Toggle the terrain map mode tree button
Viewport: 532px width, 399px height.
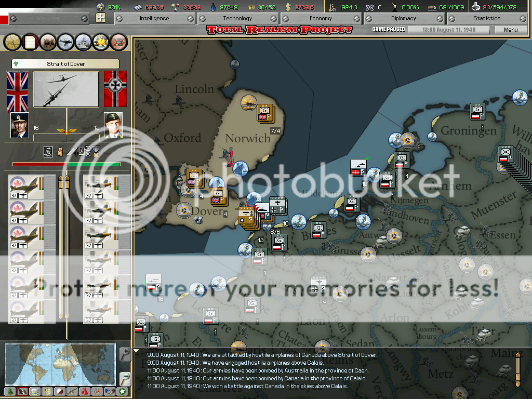pyautogui.click(x=10, y=391)
